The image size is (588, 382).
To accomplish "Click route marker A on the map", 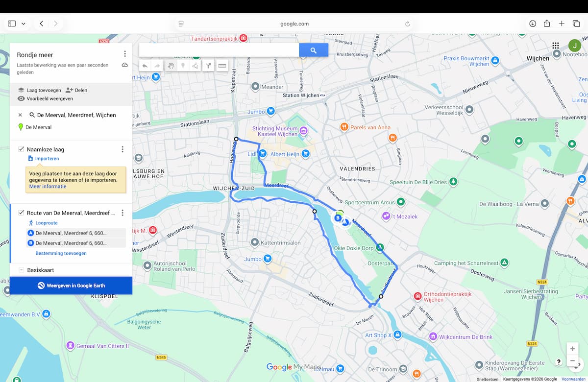I will coord(345,222).
